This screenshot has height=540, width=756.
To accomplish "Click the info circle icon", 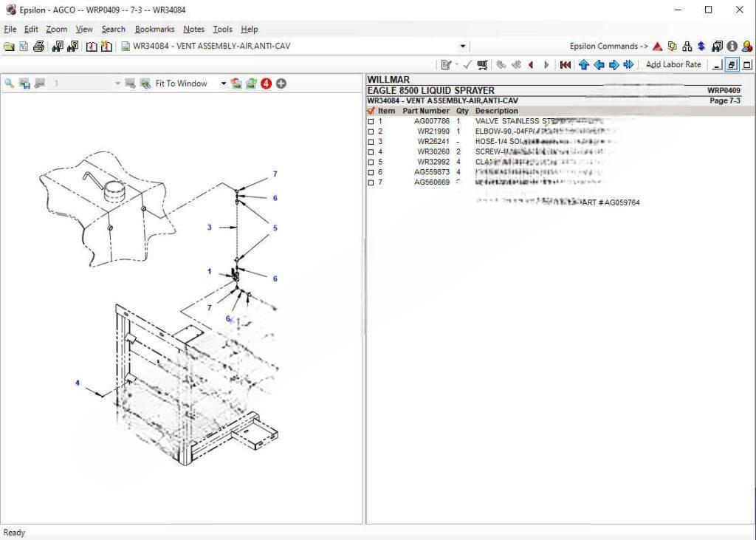I will 732,47.
